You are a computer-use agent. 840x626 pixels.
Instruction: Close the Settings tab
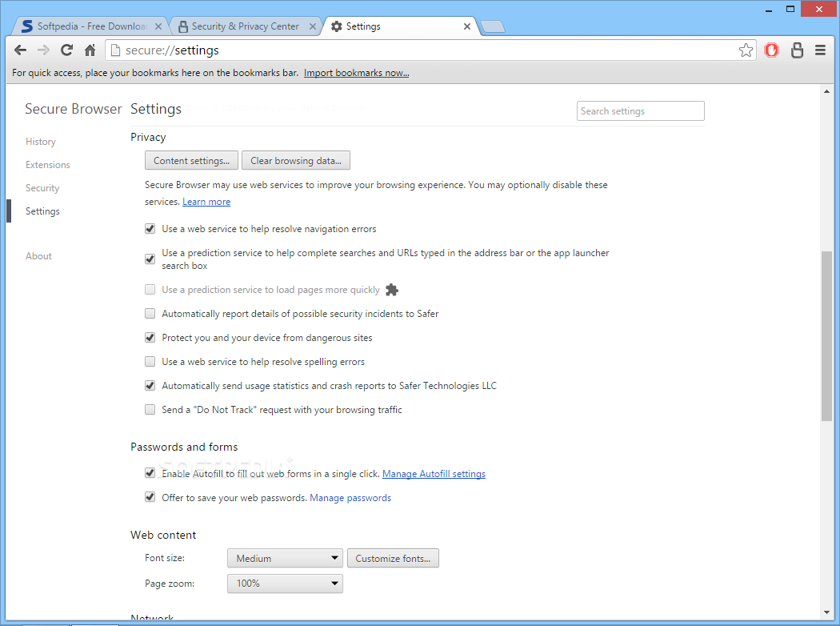point(467,26)
